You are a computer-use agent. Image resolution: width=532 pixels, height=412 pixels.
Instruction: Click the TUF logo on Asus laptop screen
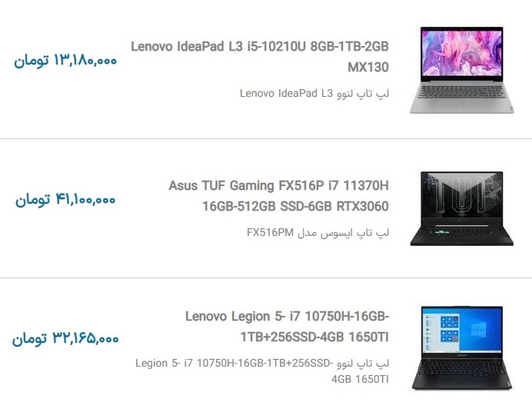pyautogui.click(x=463, y=193)
